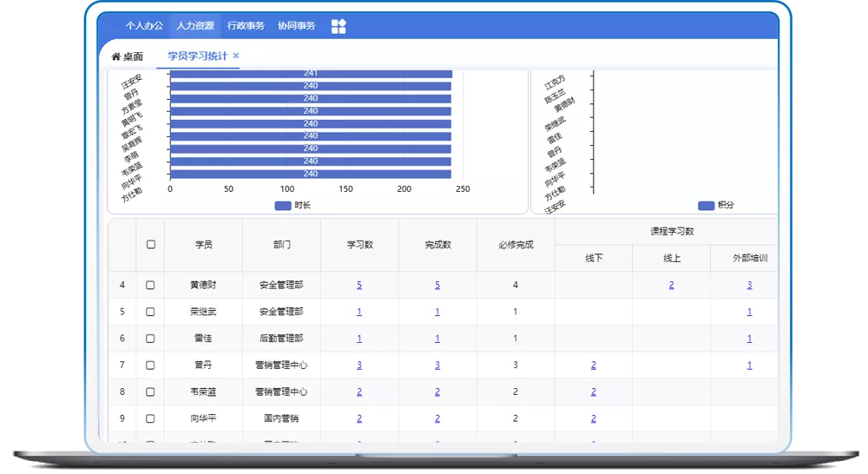Close the 学员学习统计 tab
The image size is (868, 474).
[x=236, y=56]
